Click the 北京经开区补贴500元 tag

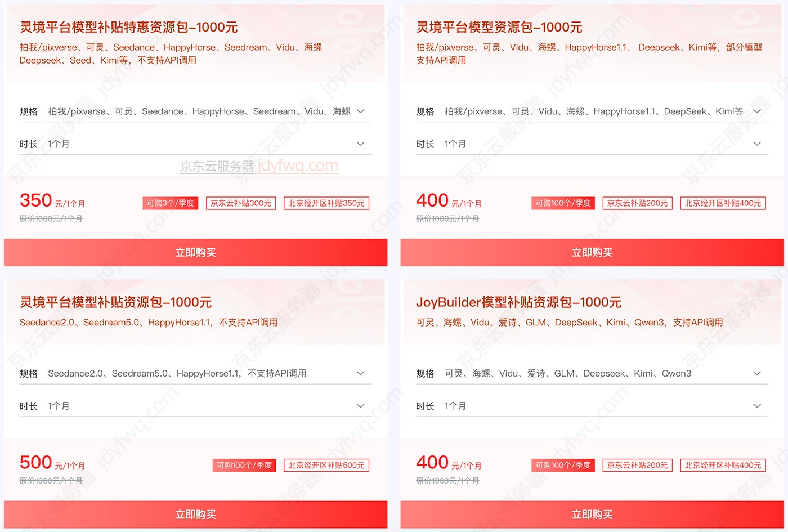326,466
